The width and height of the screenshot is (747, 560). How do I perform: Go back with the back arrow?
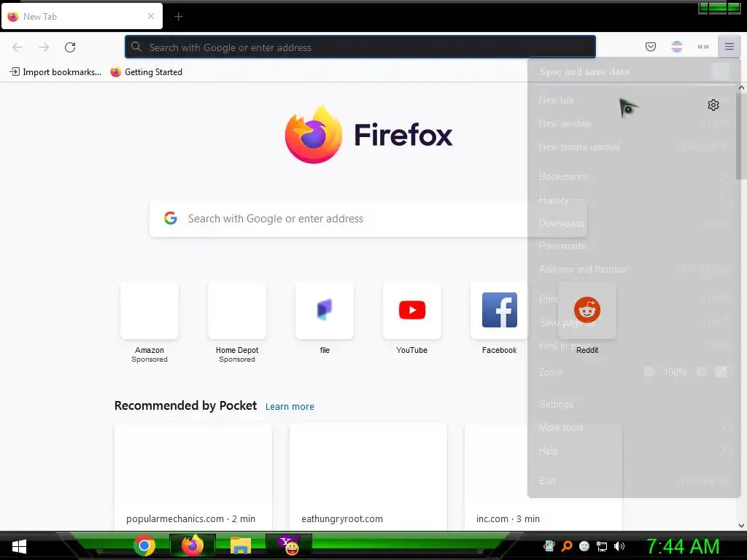point(18,47)
